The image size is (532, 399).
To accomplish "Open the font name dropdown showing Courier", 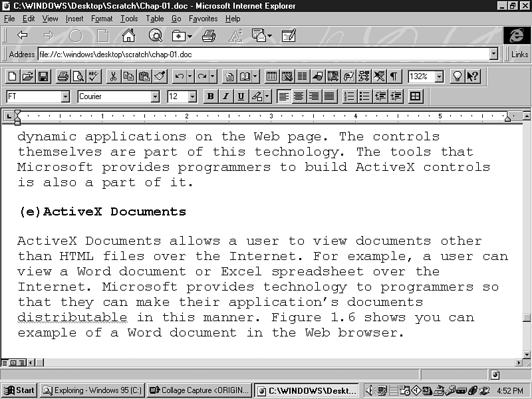I will [155, 96].
